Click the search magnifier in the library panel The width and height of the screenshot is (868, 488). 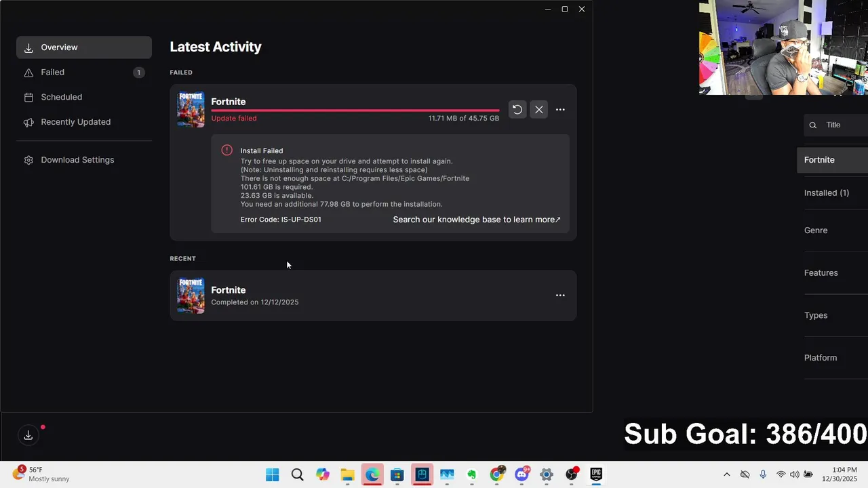812,125
